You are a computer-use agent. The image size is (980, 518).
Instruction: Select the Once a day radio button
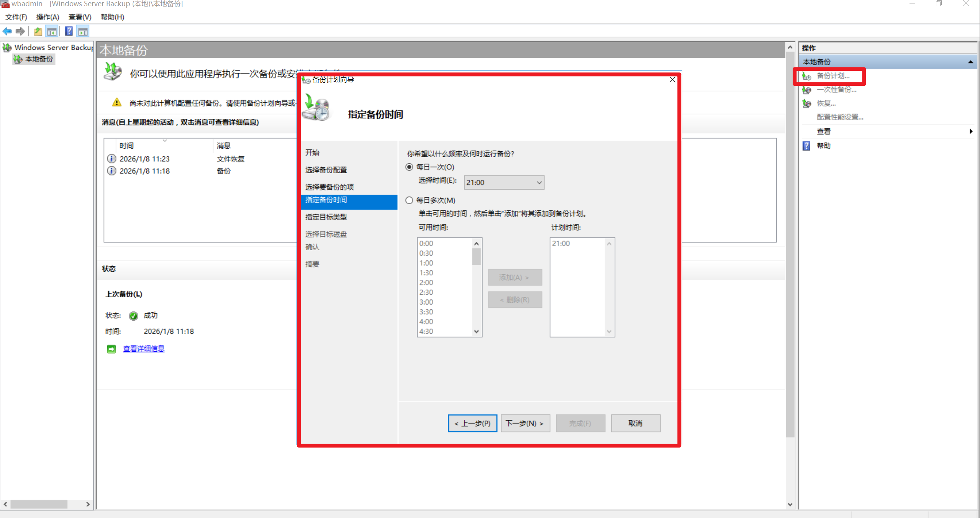point(409,167)
